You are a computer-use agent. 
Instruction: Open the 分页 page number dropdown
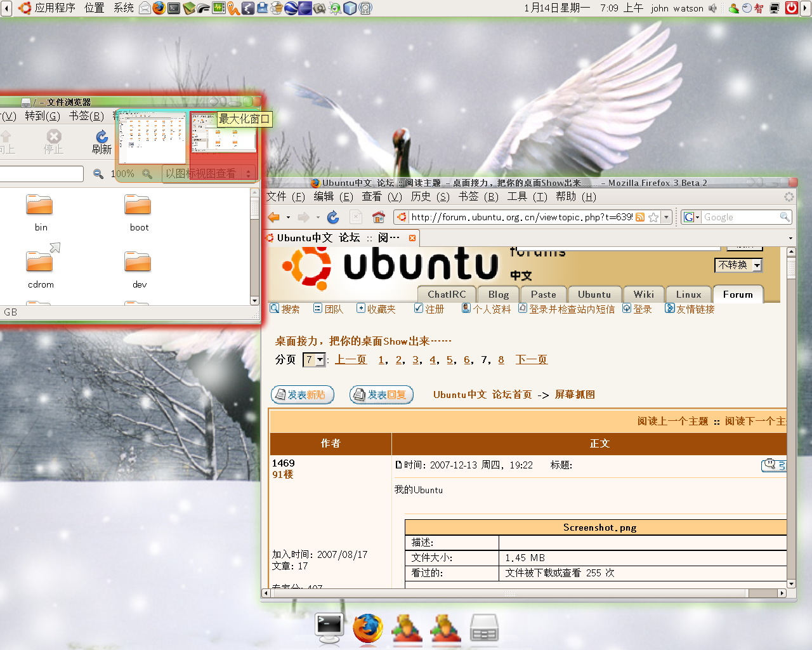tap(314, 360)
